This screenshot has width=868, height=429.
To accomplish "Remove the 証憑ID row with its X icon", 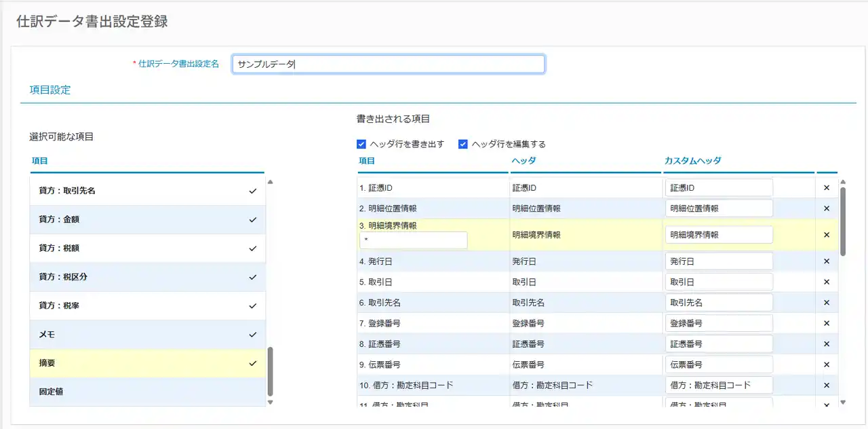I will point(826,188).
